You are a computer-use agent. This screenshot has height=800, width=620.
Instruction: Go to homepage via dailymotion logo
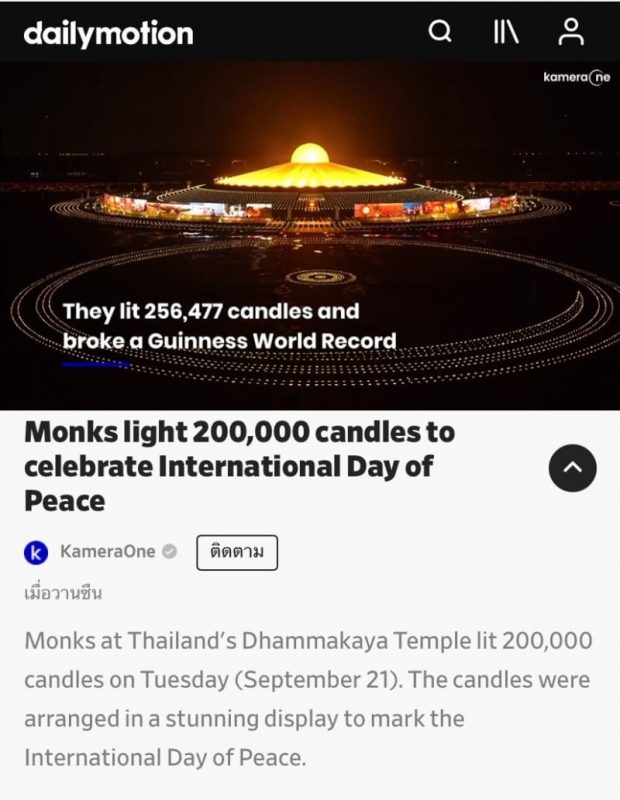point(108,34)
